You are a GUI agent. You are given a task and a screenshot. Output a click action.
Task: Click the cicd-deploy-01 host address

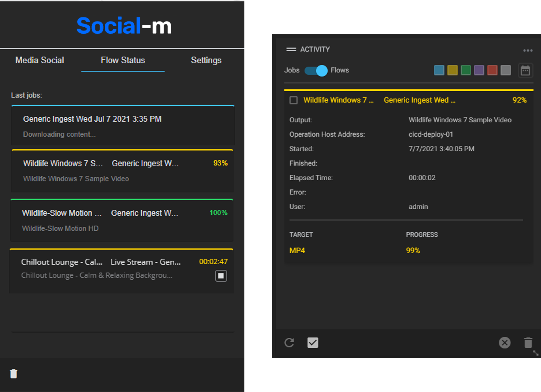click(431, 134)
